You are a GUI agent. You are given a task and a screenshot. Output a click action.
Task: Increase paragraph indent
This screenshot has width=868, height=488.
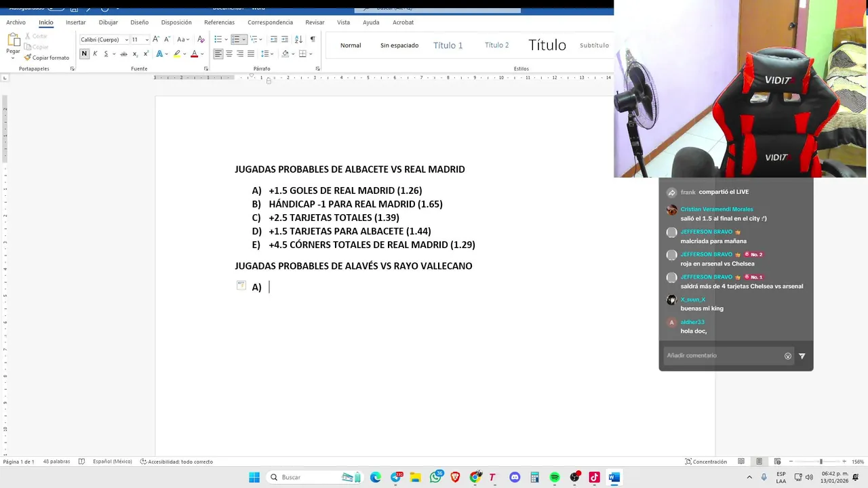coord(285,39)
